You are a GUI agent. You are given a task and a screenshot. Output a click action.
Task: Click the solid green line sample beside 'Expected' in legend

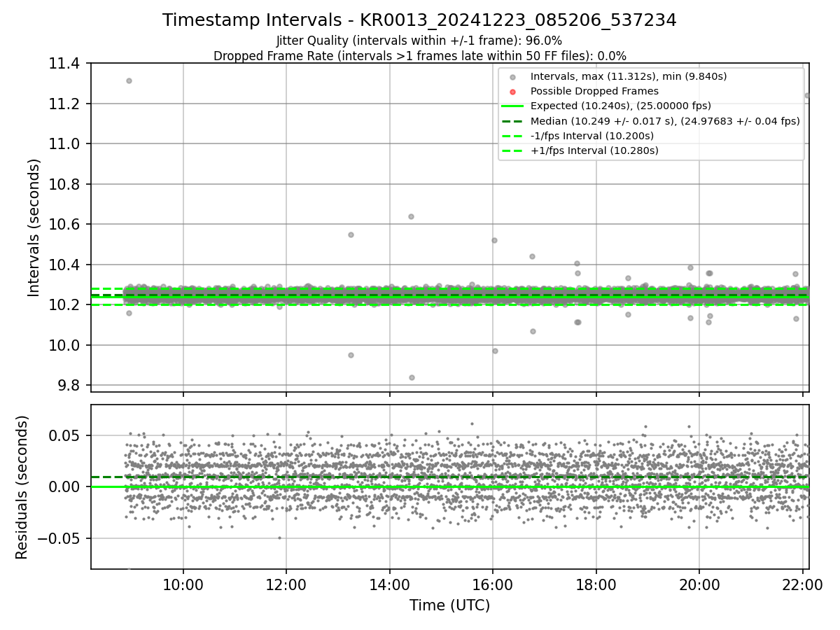[x=512, y=106]
